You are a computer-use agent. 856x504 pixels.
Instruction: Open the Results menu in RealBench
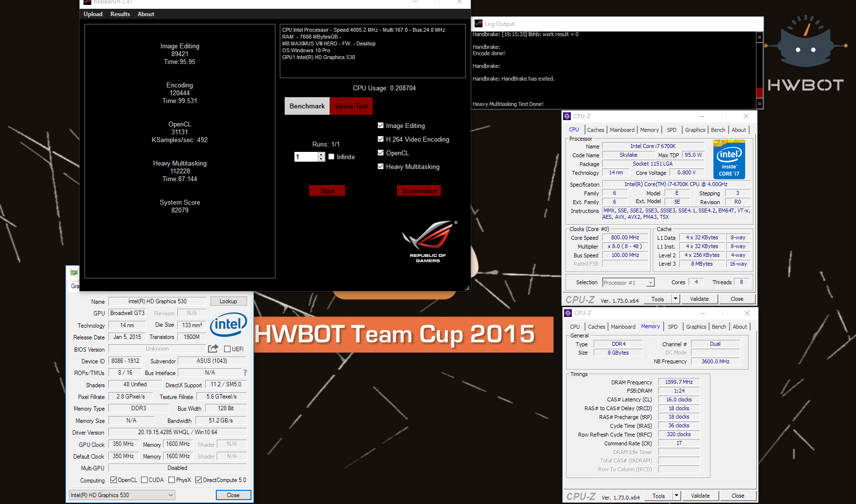point(120,14)
